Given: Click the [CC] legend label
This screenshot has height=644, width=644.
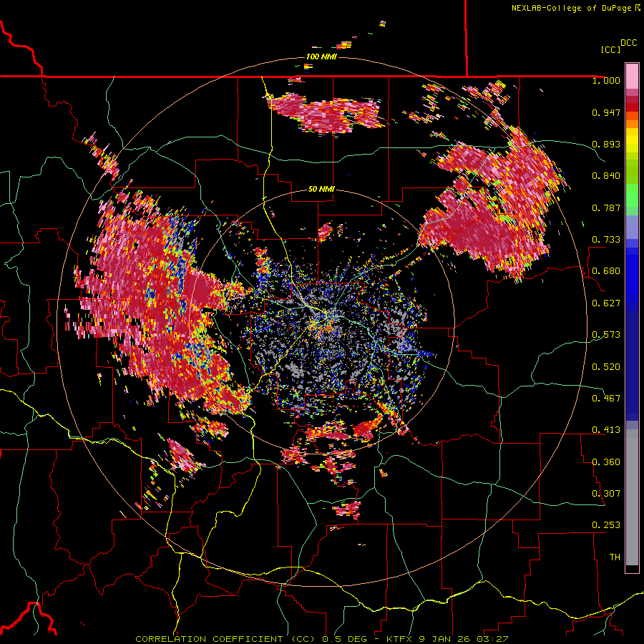Looking at the screenshot, I should point(610,49).
